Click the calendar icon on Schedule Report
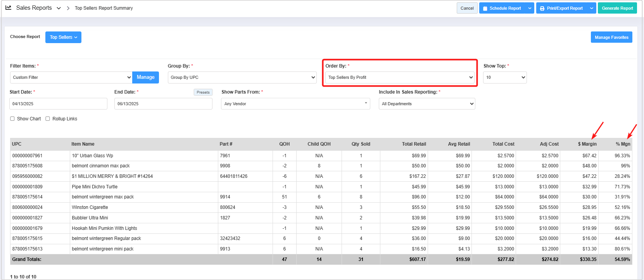The width and height of the screenshot is (644, 280). coord(485,8)
